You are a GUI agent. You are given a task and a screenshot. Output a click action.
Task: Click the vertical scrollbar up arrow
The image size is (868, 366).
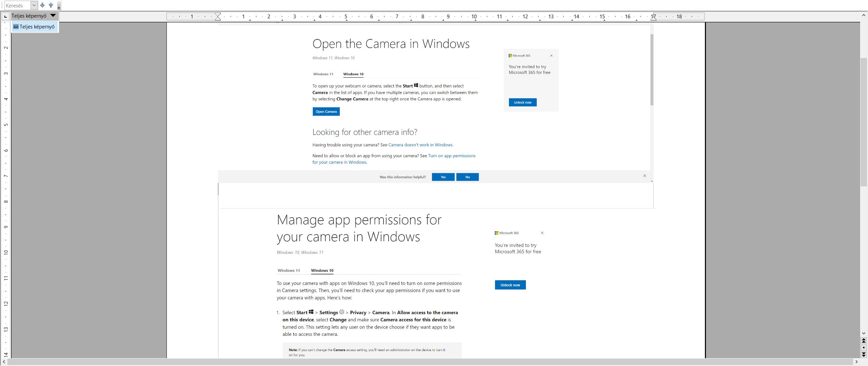tap(864, 16)
